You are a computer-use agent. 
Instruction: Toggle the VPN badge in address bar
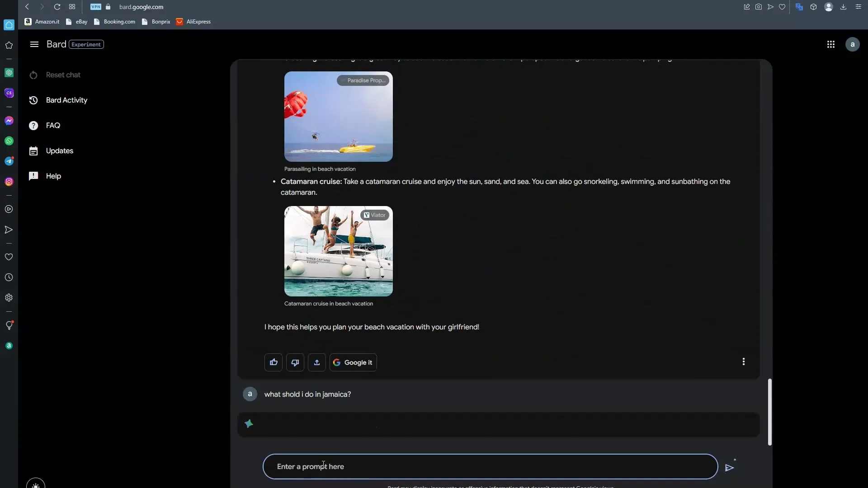pos(95,7)
